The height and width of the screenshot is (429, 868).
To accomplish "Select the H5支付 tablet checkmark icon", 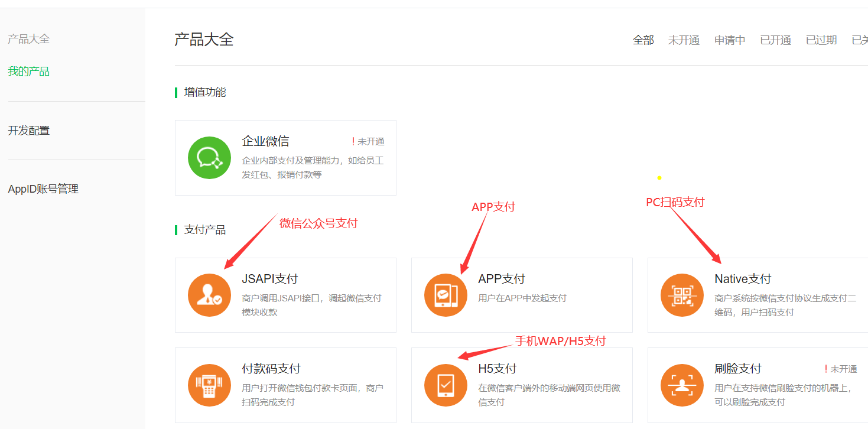I will [x=446, y=385].
